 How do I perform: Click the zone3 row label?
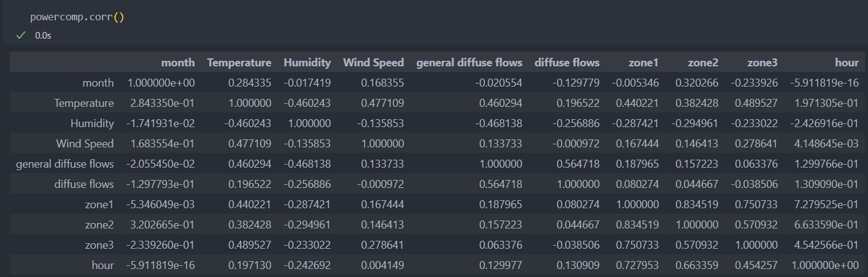tap(100, 245)
